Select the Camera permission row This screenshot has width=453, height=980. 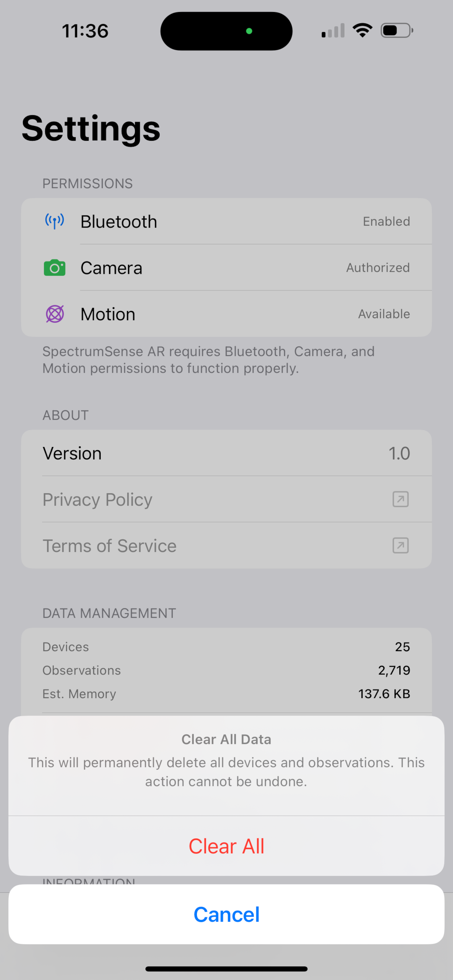pos(226,268)
